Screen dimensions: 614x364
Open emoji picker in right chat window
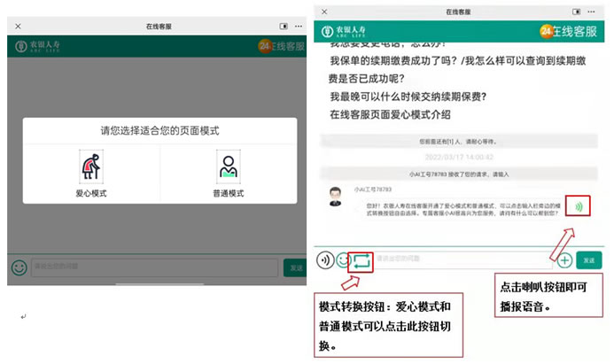click(x=344, y=260)
